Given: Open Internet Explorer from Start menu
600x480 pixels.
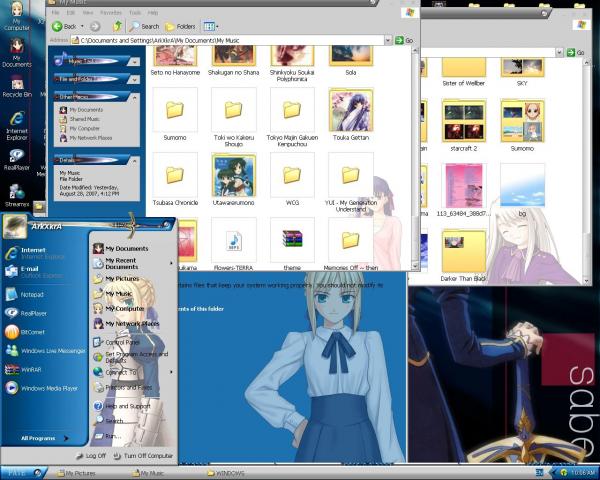Looking at the screenshot, I should (x=34, y=253).
